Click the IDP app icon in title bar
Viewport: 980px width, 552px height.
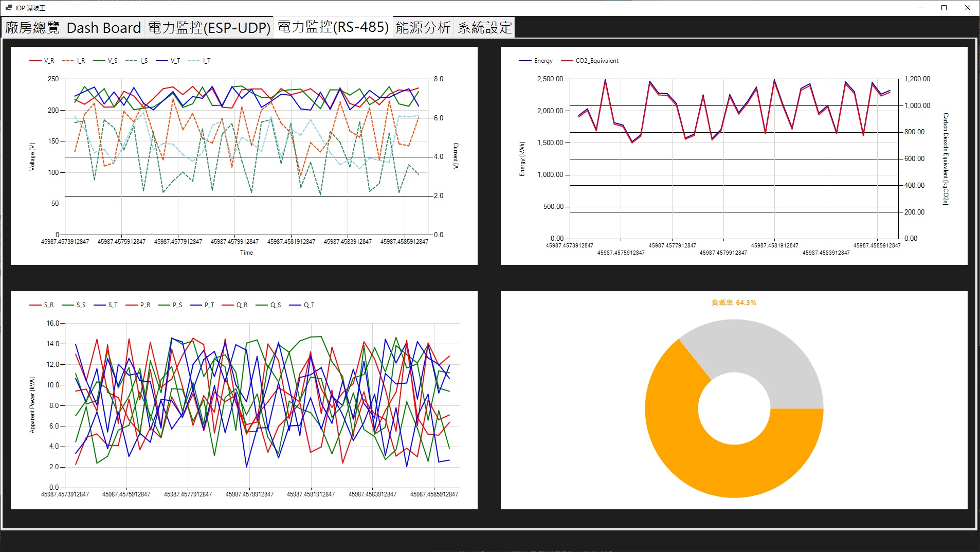coord(8,8)
